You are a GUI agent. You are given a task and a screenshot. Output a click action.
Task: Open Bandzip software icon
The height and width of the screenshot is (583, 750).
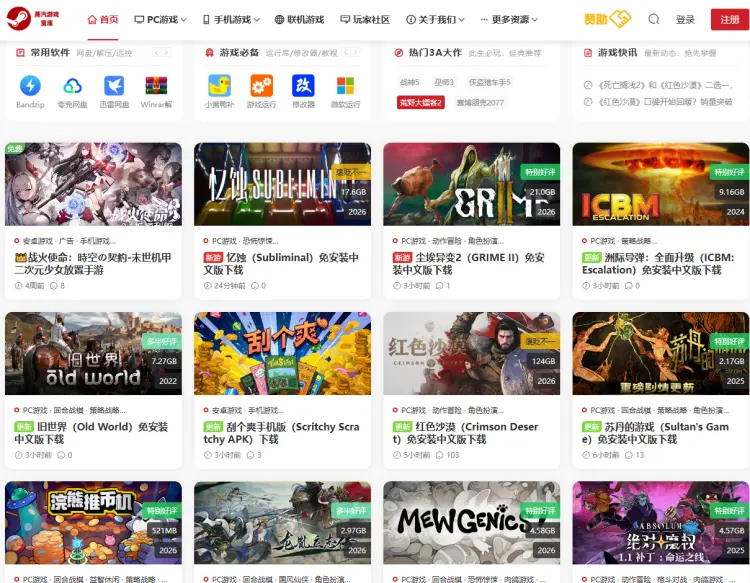click(x=30, y=86)
